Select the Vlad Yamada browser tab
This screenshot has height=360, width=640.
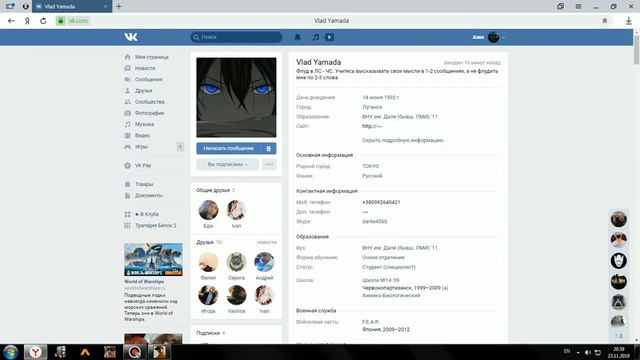tap(72, 7)
